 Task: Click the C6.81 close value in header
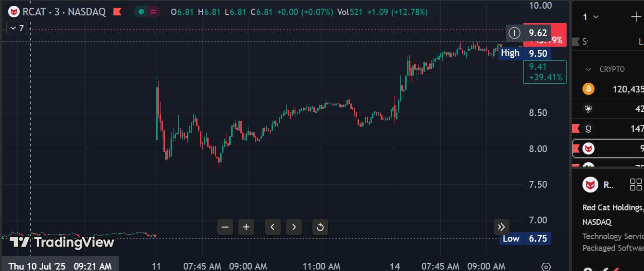[262, 12]
